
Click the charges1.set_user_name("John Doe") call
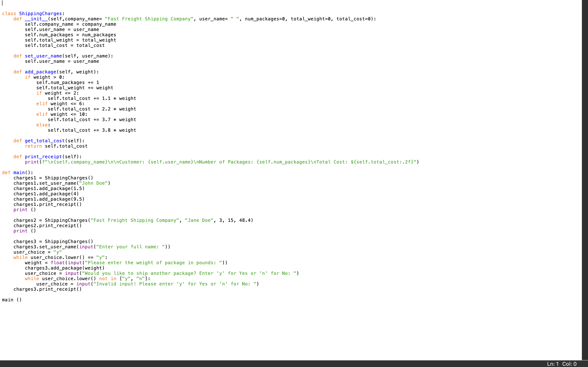(62, 183)
